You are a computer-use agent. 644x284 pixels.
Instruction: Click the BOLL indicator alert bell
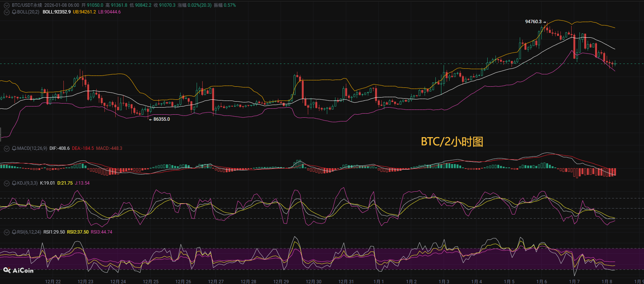14,12
